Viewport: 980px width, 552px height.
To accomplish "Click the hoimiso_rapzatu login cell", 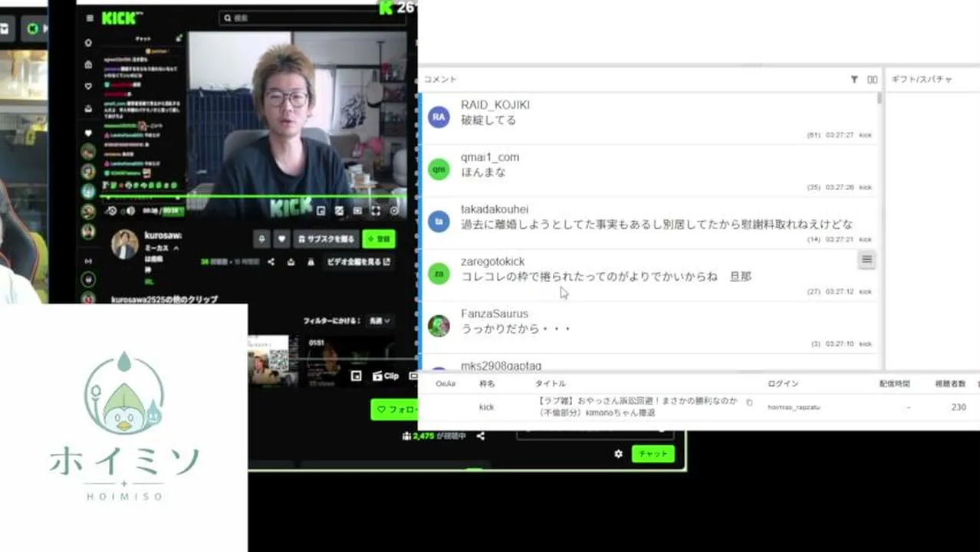I will [794, 407].
